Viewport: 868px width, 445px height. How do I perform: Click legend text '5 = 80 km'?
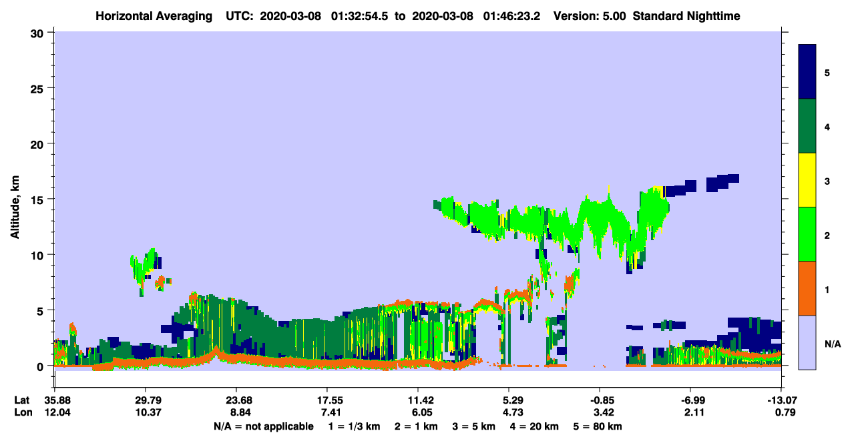coord(598,426)
